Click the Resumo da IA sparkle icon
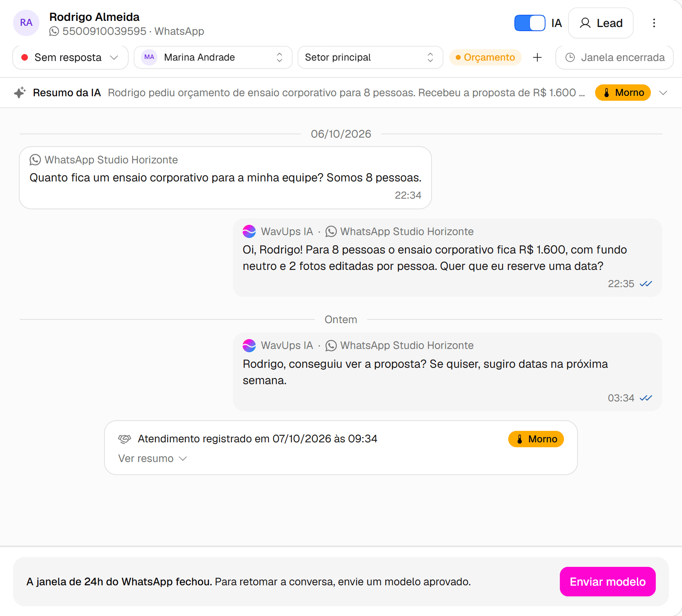This screenshot has height=616, width=682. (20, 93)
